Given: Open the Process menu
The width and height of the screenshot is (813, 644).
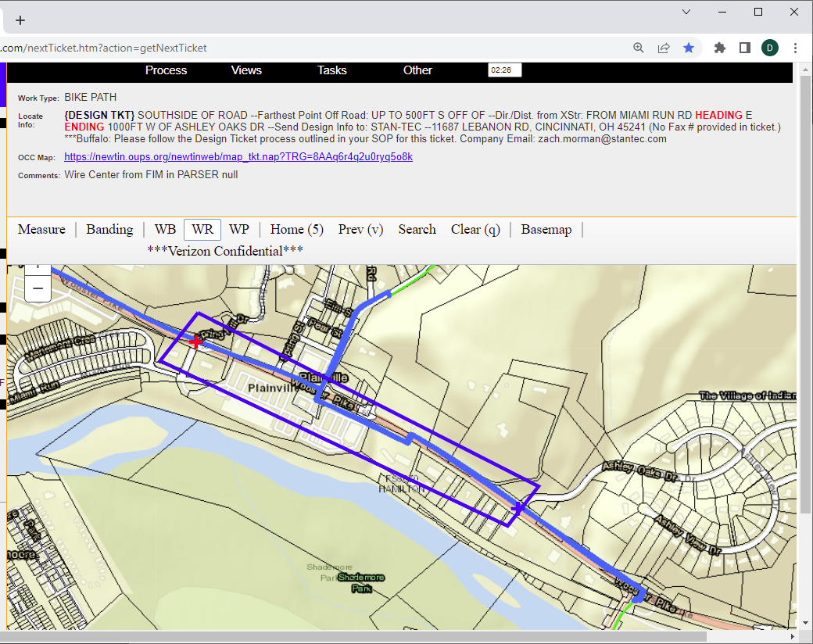Looking at the screenshot, I should 166,70.
